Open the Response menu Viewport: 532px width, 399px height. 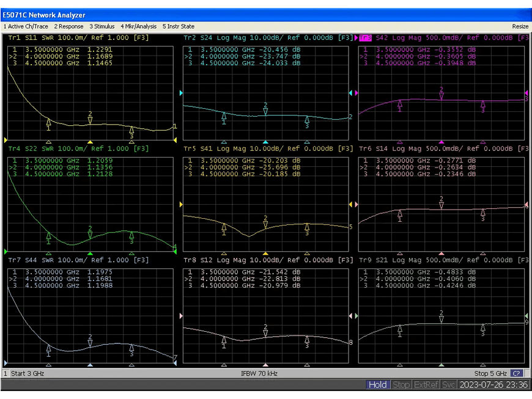click(68, 26)
